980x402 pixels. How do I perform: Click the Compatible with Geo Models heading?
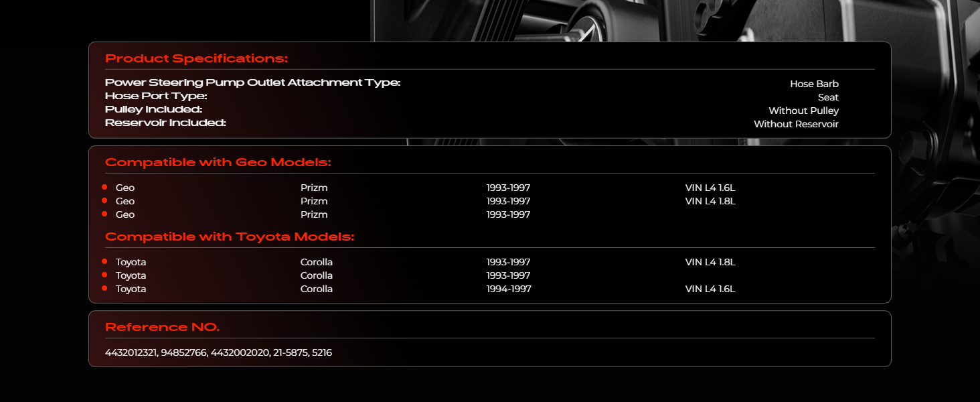pos(218,162)
